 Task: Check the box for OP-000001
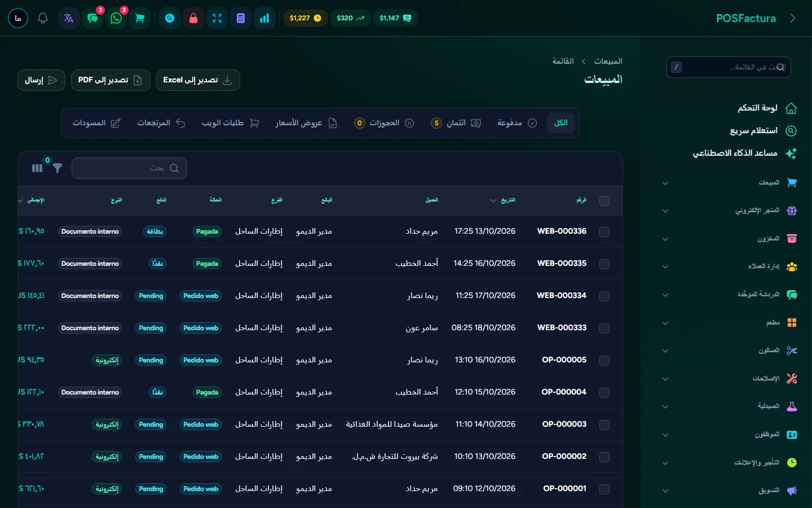coord(604,489)
